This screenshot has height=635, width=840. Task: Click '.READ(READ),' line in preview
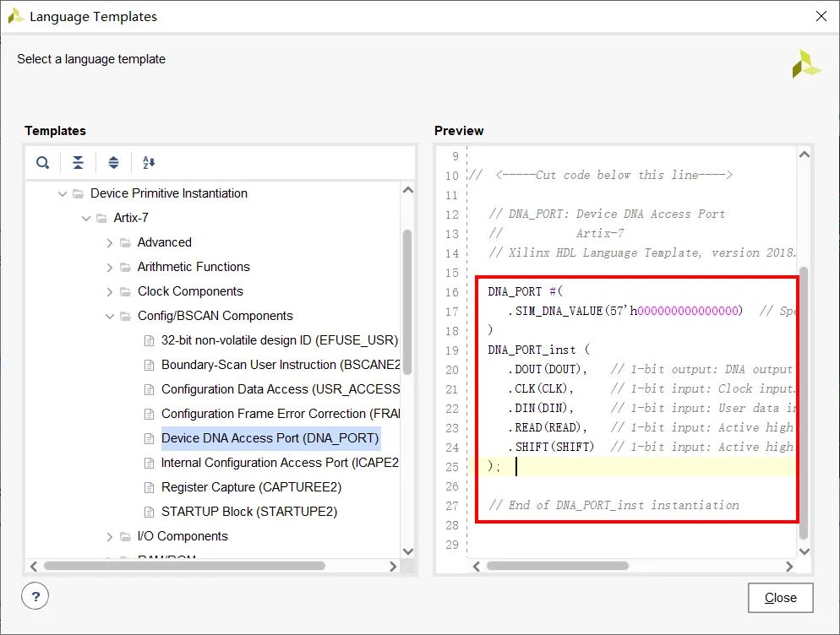click(x=547, y=427)
